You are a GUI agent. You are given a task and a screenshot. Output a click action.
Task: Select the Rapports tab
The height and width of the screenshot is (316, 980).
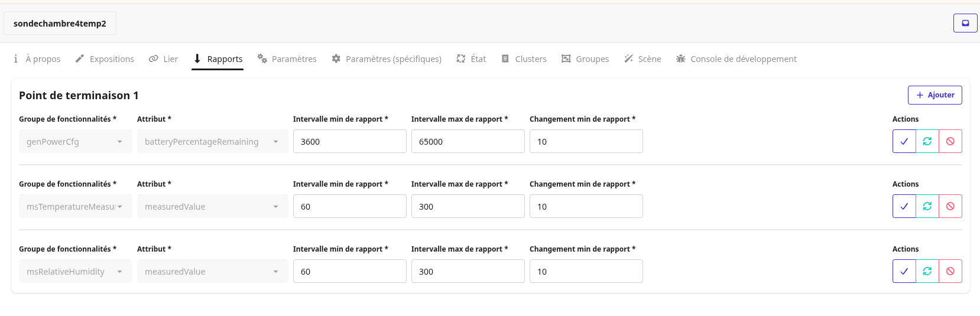[218, 59]
